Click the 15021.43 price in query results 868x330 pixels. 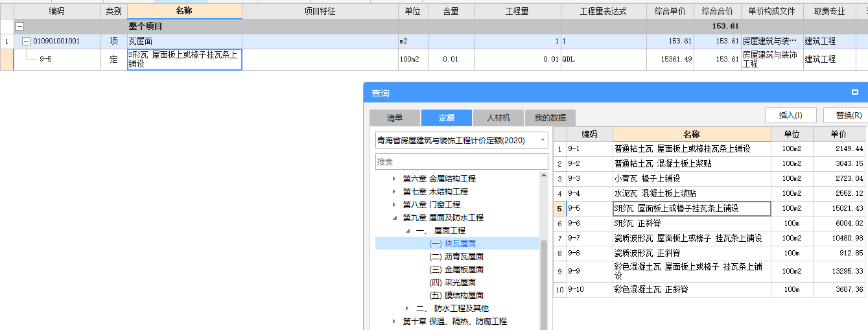click(838, 208)
